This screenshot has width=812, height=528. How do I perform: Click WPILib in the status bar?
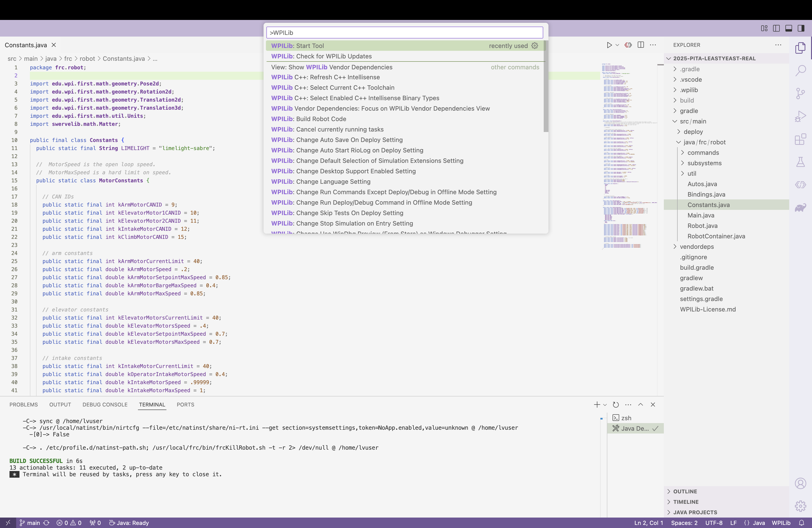(x=781, y=523)
